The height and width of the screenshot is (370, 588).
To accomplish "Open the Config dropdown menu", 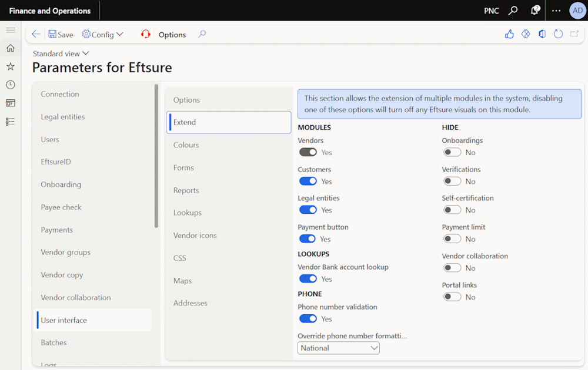I will pyautogui.click(x=102, y=35).
